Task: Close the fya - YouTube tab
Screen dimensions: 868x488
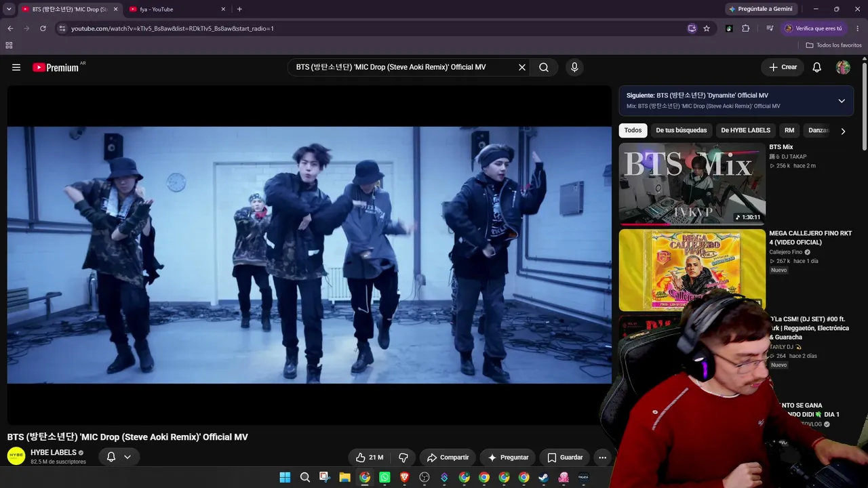Action: [x=223, y=9]
